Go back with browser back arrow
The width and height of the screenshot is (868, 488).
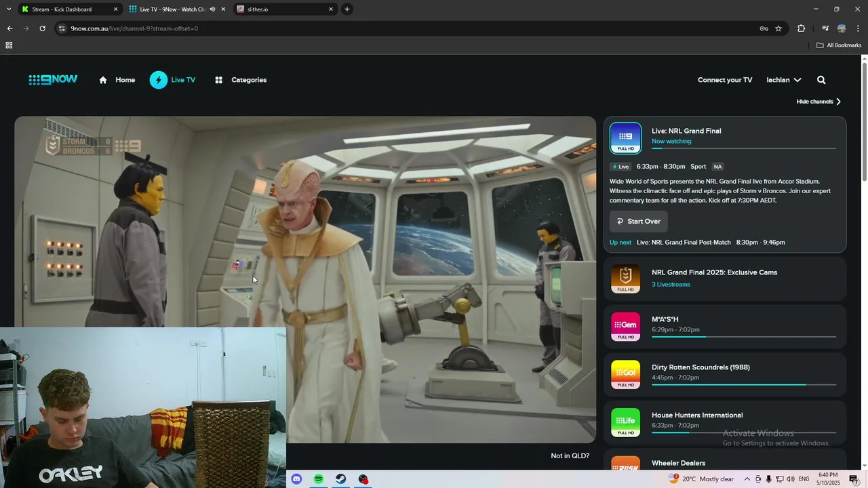tap(9, 28)
